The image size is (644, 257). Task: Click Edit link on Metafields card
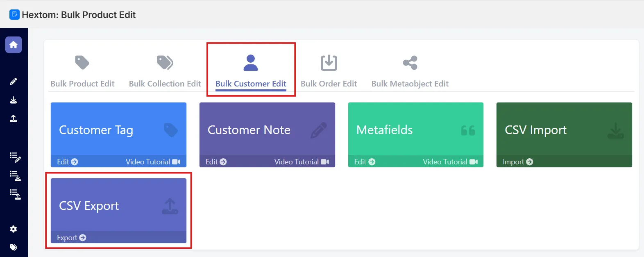coord(365,162)
